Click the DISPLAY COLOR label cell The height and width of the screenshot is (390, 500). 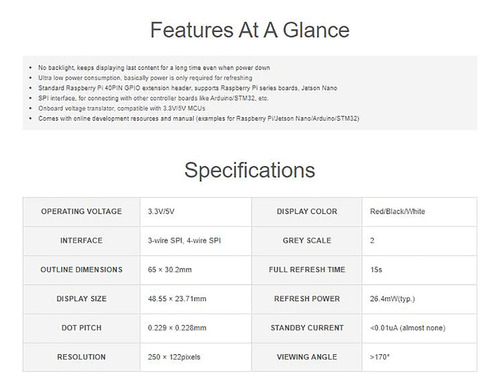click(x=307, y=212)
